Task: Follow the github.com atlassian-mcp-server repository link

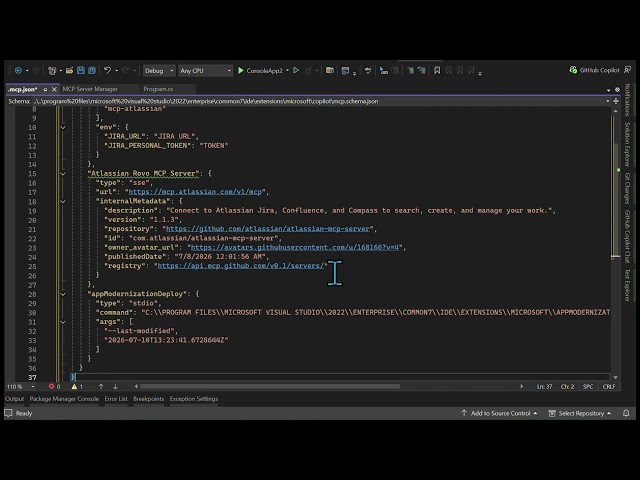Action: (x=268, y=229)
